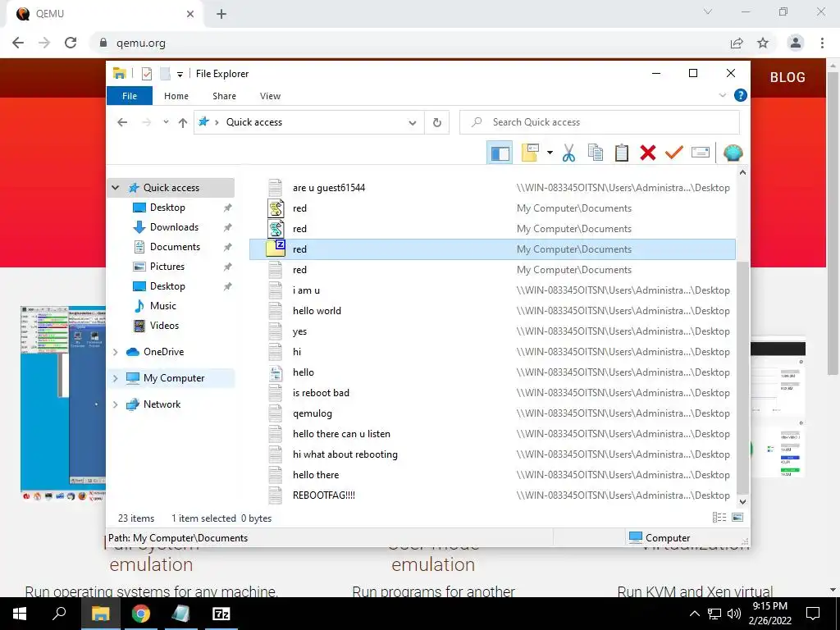This screenshot has height=630, width=840.
Task: Click the New folder icon in title bar
Action: click(165, 74)
